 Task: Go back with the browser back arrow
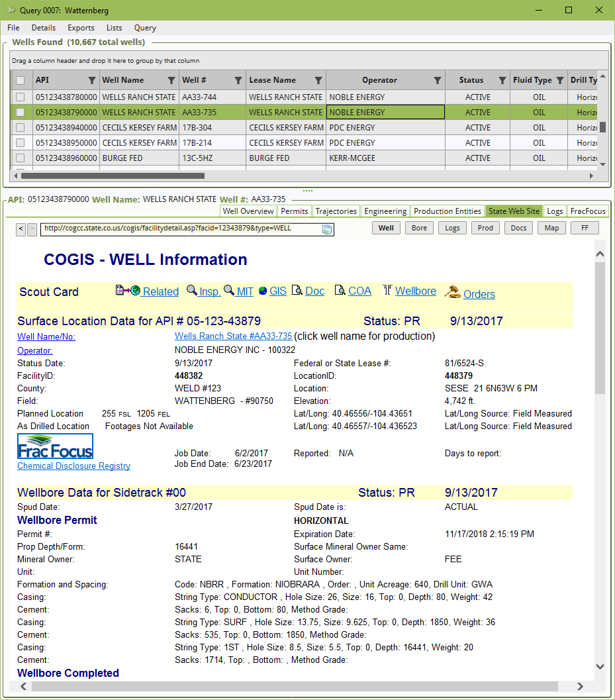click(x=21, y=229)
